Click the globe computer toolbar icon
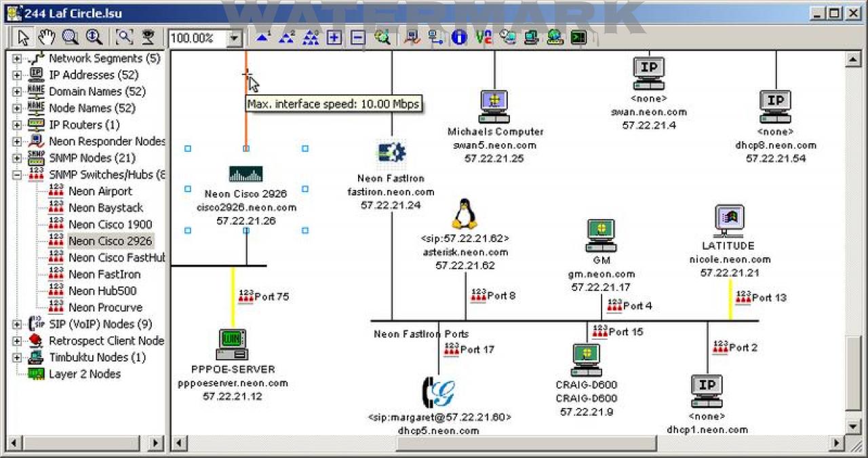Screen dimensions: 868x458 coord(555,37)
